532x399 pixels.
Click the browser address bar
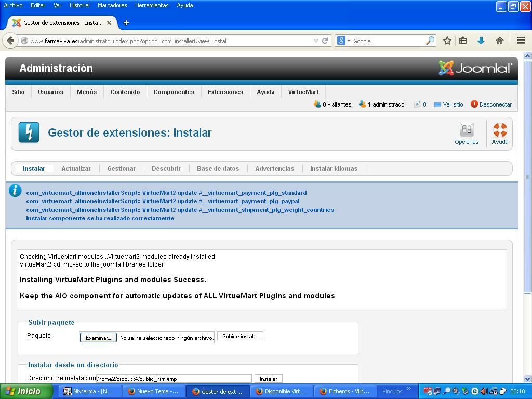coord(170,41)
